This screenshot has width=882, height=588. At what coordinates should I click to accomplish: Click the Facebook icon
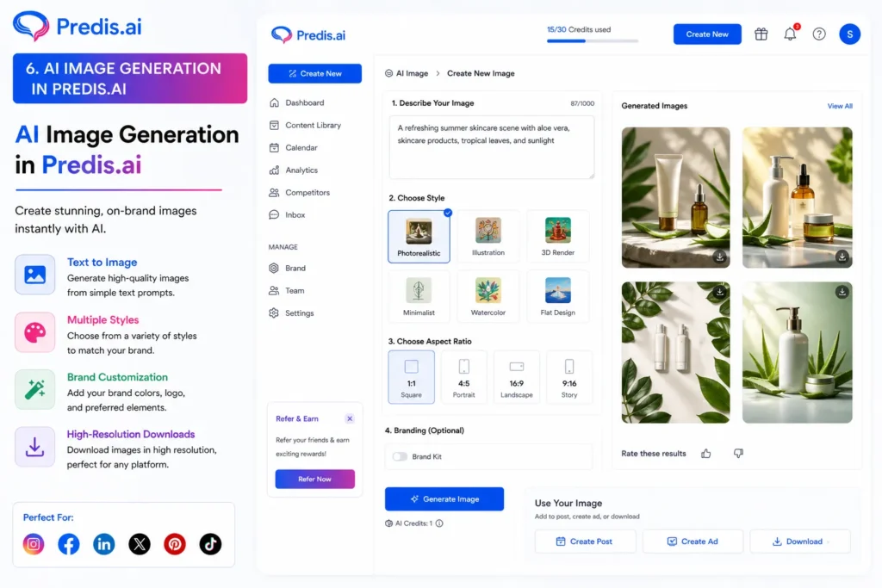[x=69, y=544]
